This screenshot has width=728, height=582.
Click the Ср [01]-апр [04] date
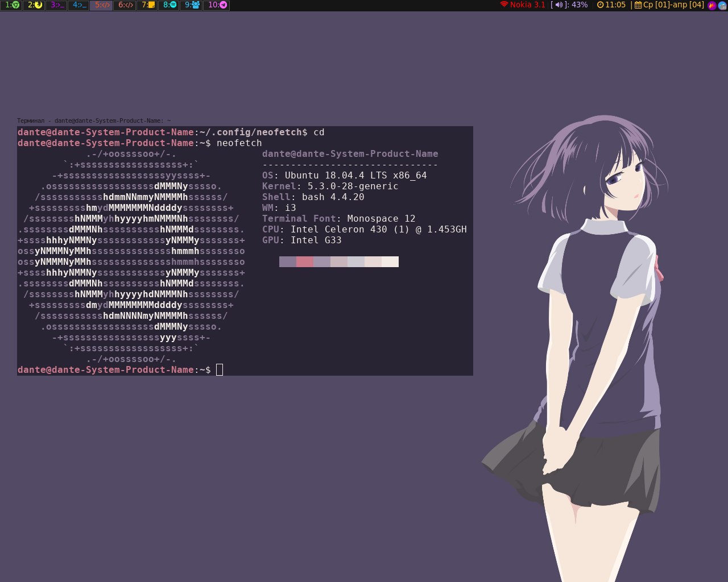pos(673,5)
